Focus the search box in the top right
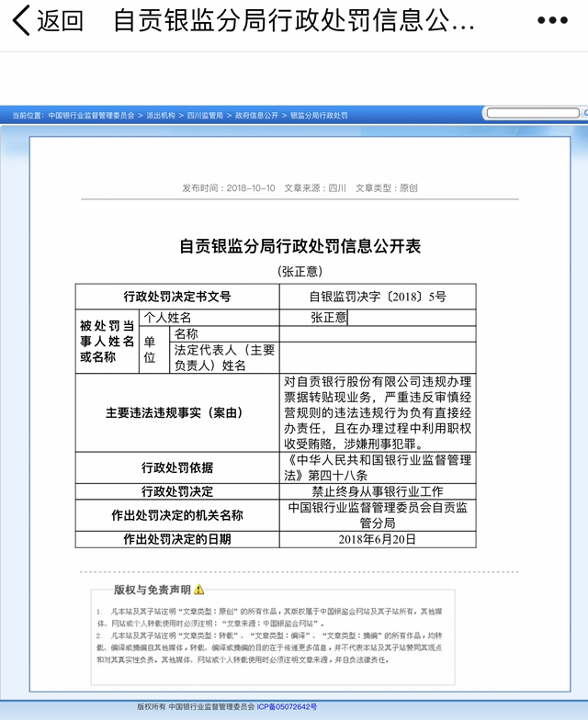 [x=532, y=113]
